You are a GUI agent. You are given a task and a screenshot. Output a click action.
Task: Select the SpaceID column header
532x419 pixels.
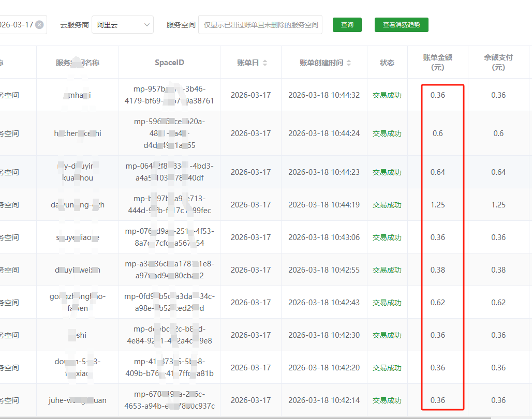coord(169,63)
